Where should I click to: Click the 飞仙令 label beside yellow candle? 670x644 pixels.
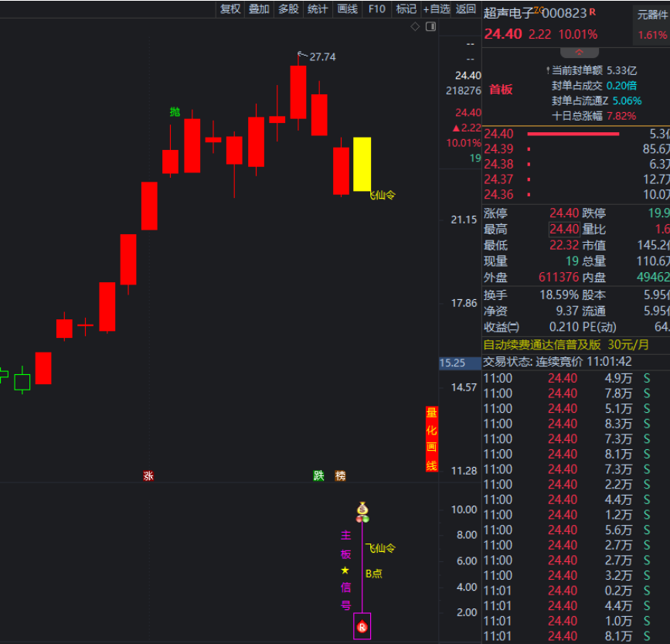point(383,196)
